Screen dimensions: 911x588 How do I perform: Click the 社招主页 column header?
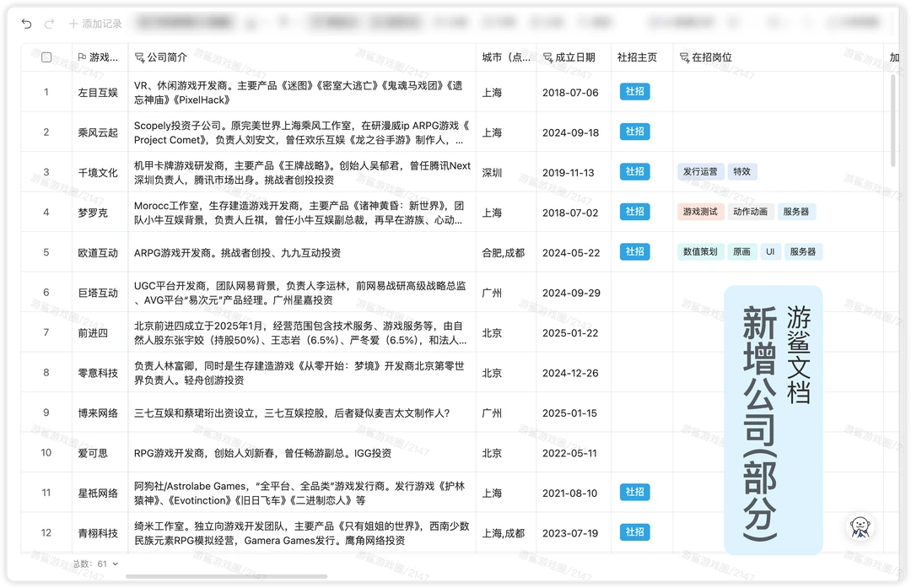point(642,57)
